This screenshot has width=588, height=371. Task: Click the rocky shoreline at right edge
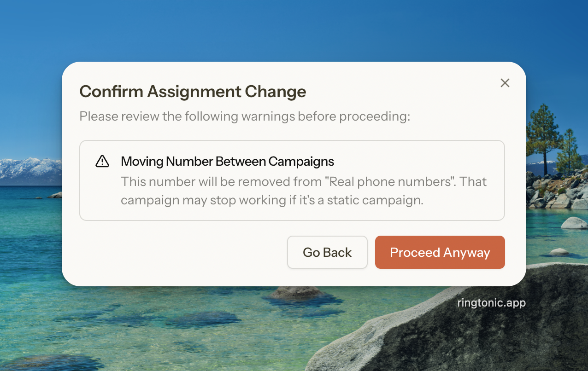pyautogui.click(x=560, y=193)
